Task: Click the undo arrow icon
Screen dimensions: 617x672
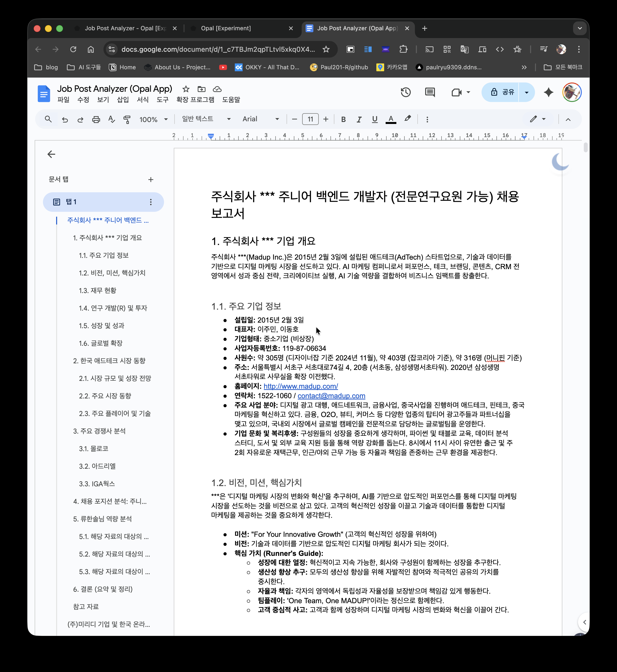Action: click(65, 119)
